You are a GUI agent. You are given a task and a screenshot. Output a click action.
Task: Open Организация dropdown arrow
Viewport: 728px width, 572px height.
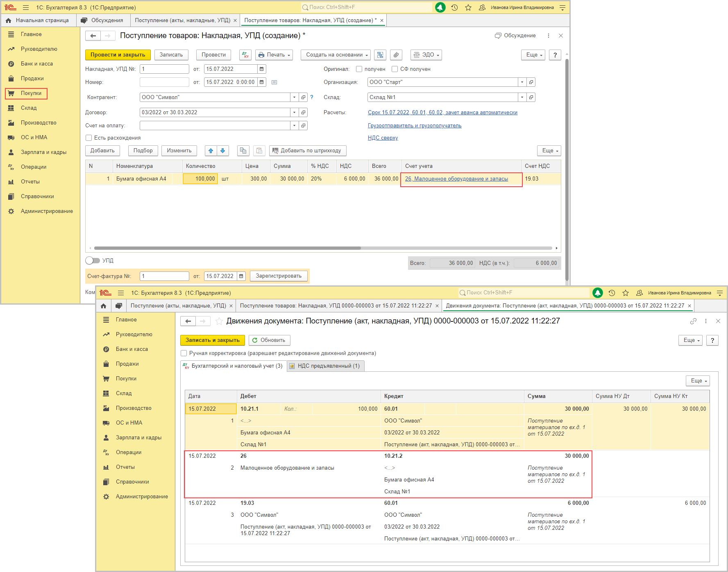[522, 82]
